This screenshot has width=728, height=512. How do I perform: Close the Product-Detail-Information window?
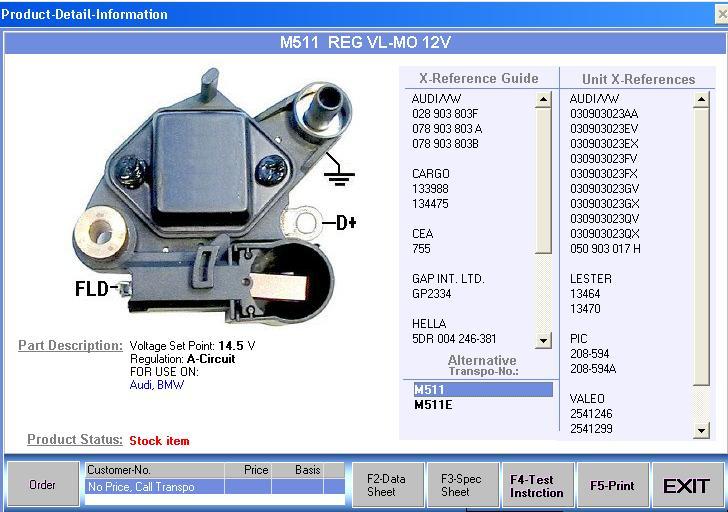[722, 14]
